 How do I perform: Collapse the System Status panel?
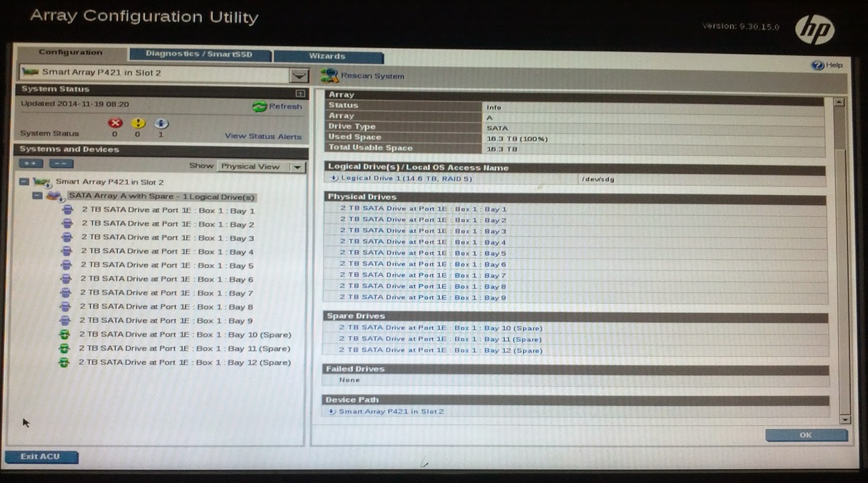click(300, 93)
